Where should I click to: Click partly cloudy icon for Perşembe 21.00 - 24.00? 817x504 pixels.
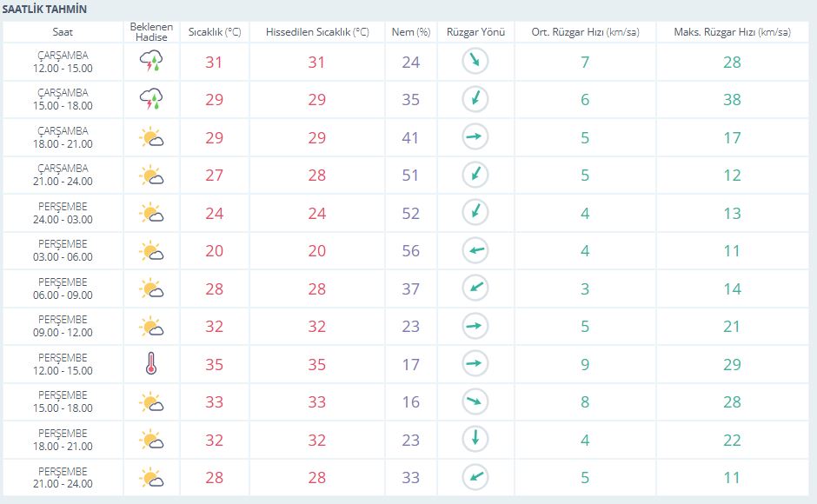click(x=151, y=477)
